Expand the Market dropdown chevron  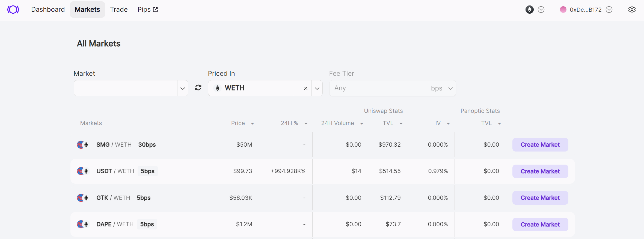click(183, 88)
